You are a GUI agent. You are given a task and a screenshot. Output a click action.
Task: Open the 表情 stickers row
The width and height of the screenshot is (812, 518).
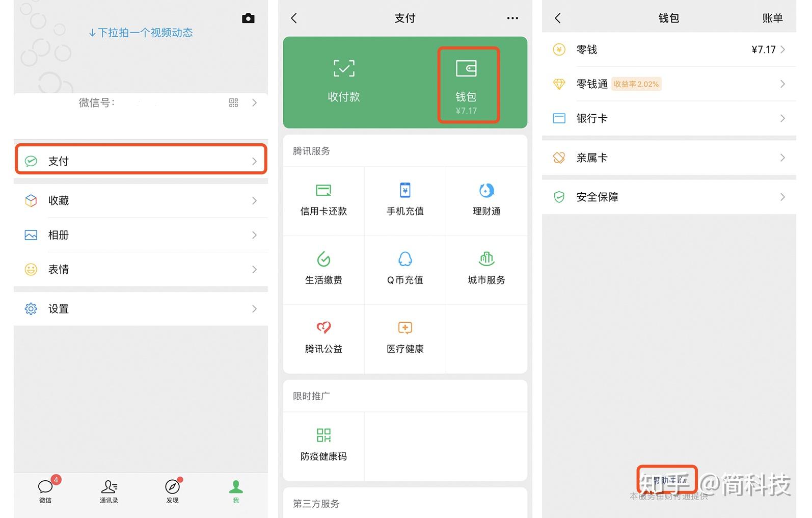[141, 269]
